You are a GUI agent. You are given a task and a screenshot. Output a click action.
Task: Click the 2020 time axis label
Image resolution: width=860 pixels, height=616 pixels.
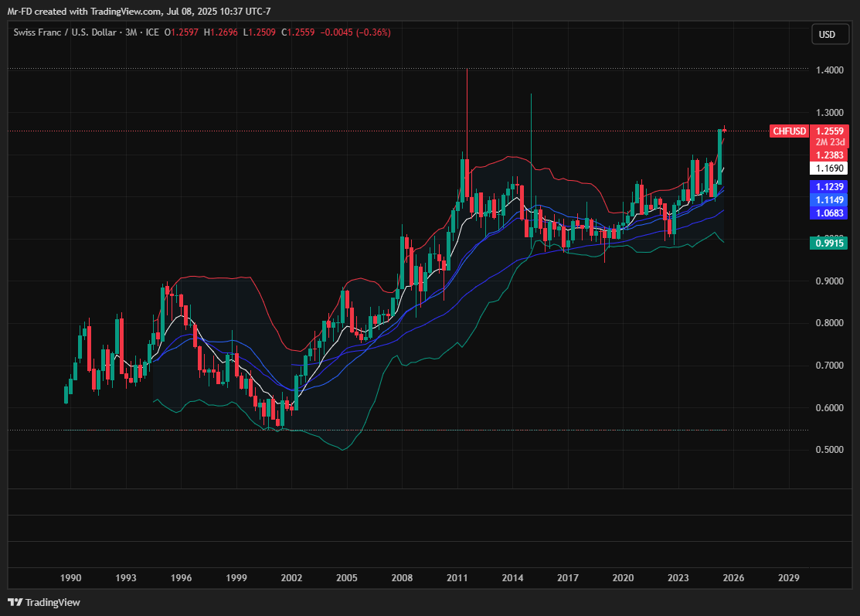pyautogui.click(x=623, y=577)
